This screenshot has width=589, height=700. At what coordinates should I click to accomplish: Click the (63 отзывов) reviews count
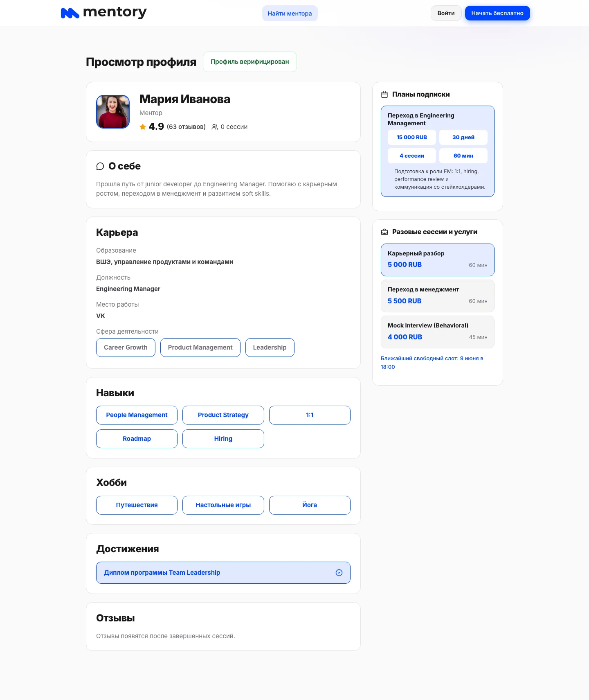tap(186, 127)
